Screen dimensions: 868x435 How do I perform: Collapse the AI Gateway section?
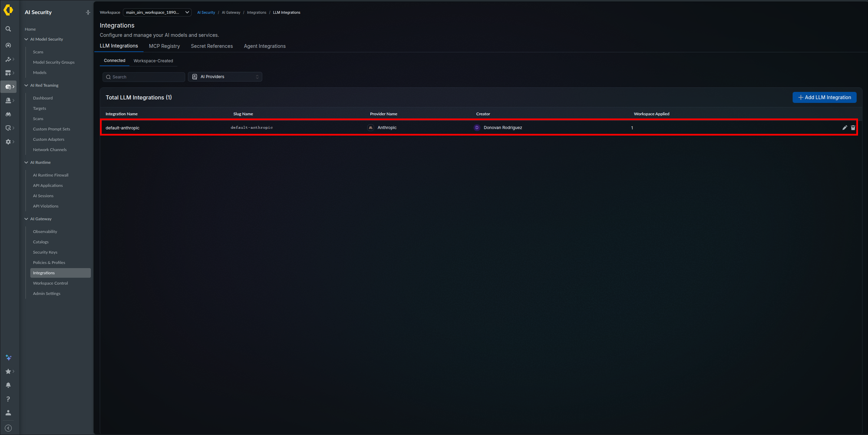[26, 219]
